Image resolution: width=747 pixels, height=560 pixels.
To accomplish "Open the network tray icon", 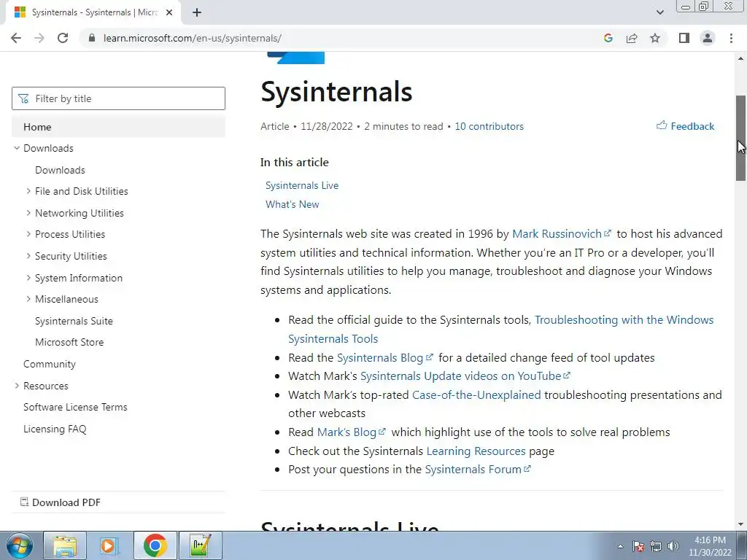I will pos(656,546).
